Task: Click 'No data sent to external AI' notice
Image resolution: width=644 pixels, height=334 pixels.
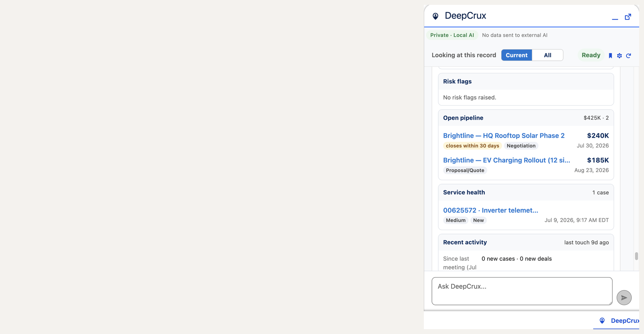Action: (x=514, y=35)
